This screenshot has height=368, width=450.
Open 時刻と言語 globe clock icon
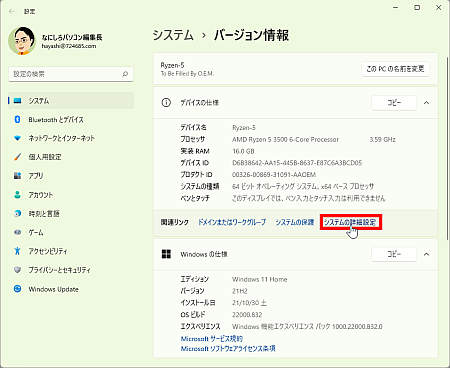17,213
